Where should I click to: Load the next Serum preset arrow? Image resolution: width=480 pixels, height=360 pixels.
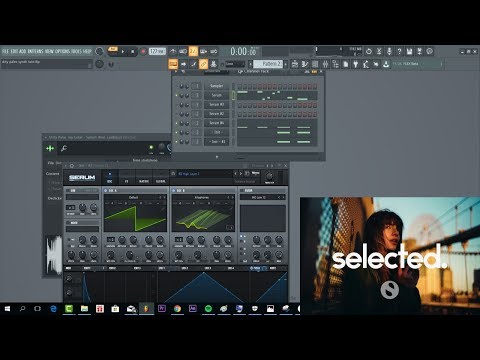[x=241, y=174]
